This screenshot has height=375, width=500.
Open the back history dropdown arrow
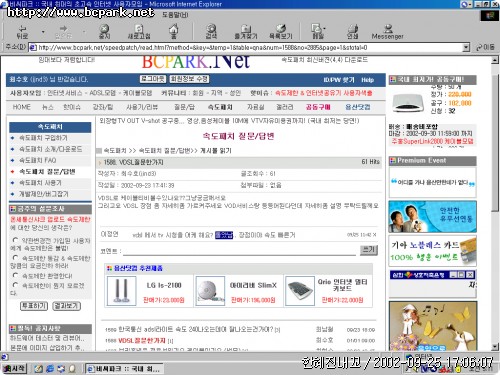(x=43, y=32)
